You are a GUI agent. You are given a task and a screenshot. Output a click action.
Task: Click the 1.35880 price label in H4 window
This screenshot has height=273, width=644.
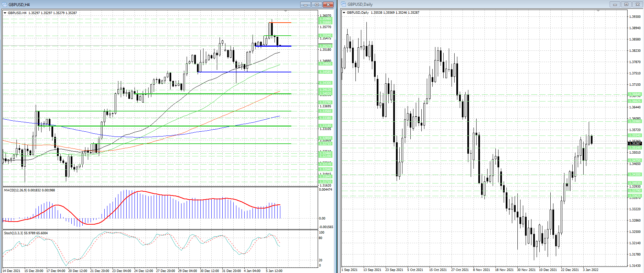tap(326, 23)
